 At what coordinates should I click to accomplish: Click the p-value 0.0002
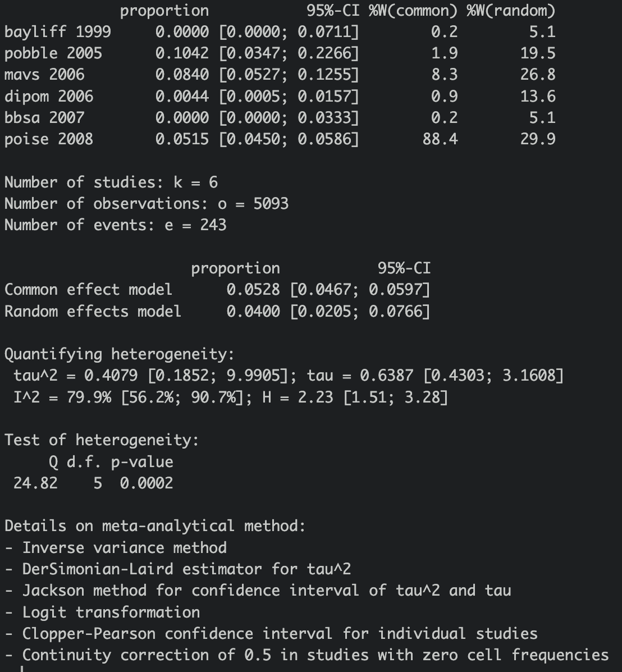click(x=146, y=483)
